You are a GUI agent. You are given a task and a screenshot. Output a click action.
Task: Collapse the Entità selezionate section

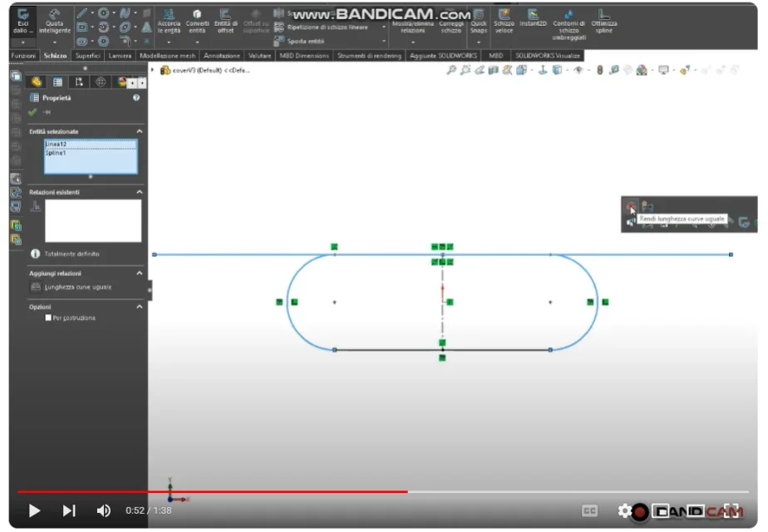pos(139,131)
